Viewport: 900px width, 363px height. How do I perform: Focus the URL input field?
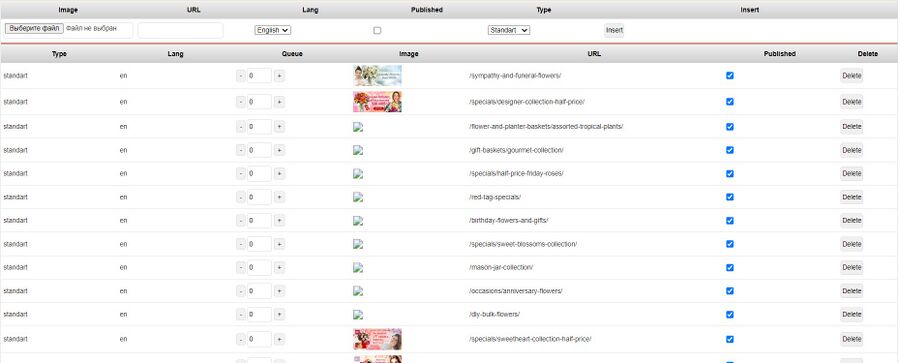(x=180, y=30)
